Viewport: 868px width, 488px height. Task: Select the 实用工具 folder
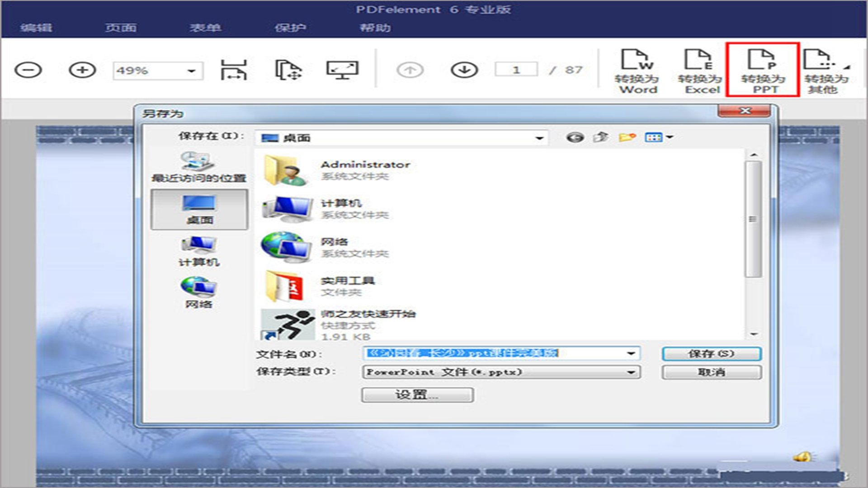click(x=347, y=281)
